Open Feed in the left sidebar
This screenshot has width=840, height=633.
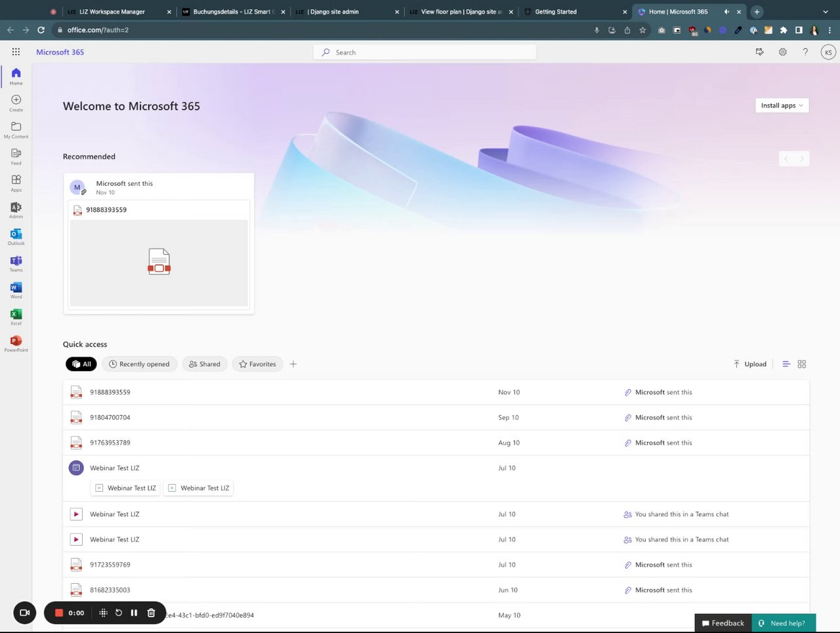tap(16, 156)
